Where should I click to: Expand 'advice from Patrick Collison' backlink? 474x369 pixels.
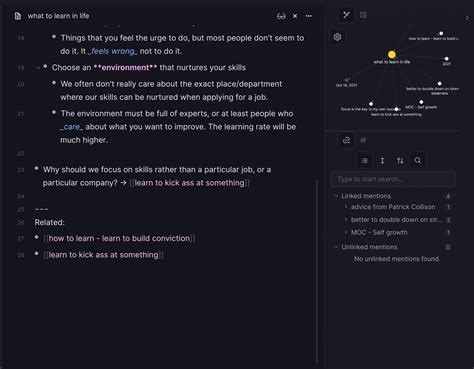point(346,207)
